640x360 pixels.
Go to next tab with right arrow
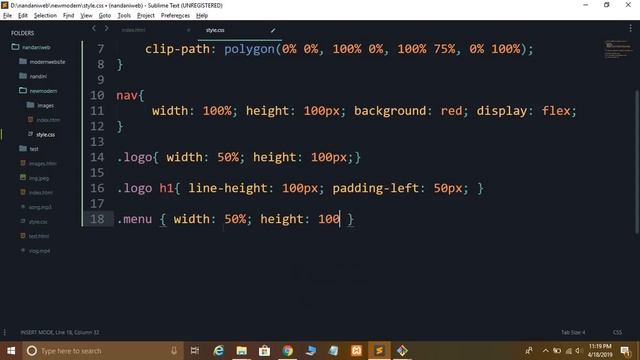tap(107, 28)
